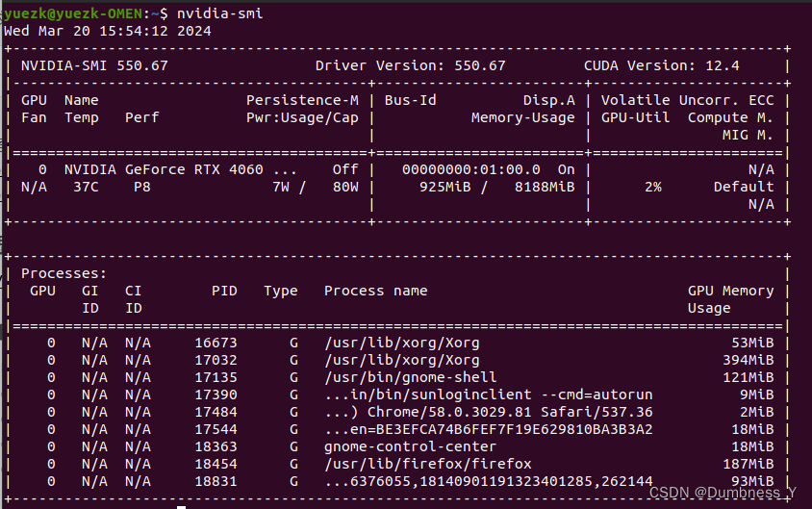Click the 'Persistence-M' column header
Viewport: 812px width, 509px height.
[x=302, y=100]
